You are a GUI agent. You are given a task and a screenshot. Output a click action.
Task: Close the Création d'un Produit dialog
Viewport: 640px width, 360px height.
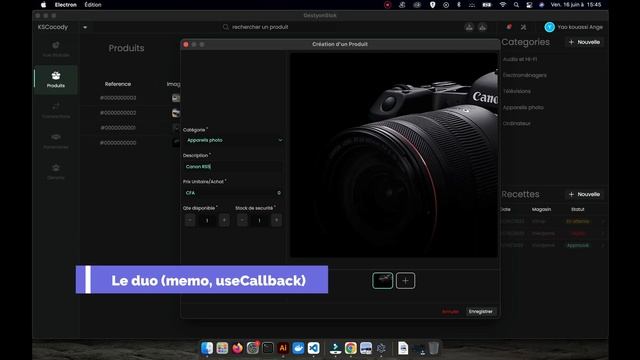tap(186, 44)
